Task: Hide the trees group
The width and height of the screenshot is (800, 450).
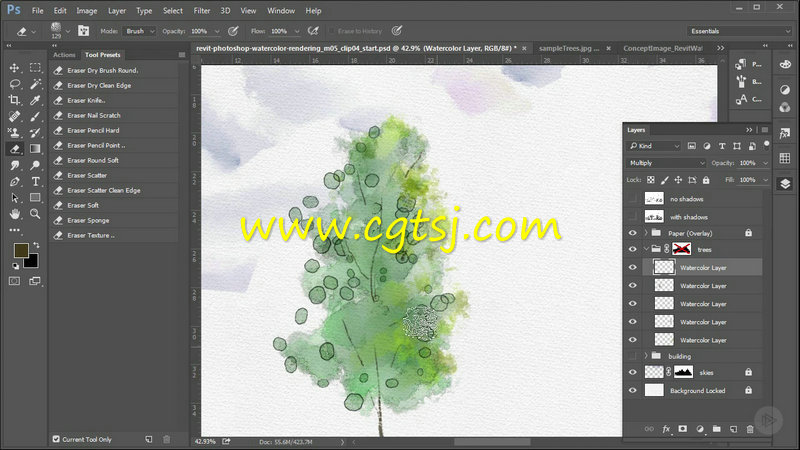Action: point(633,249)
